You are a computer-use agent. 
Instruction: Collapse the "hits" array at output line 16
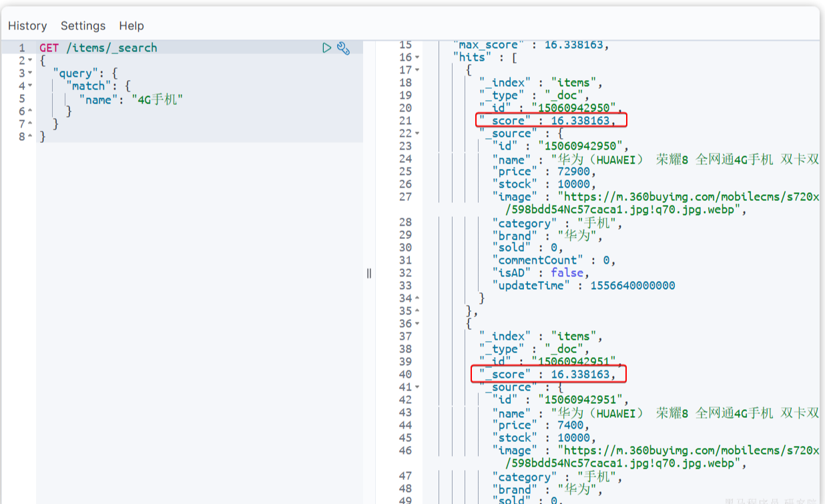(417, 58)
